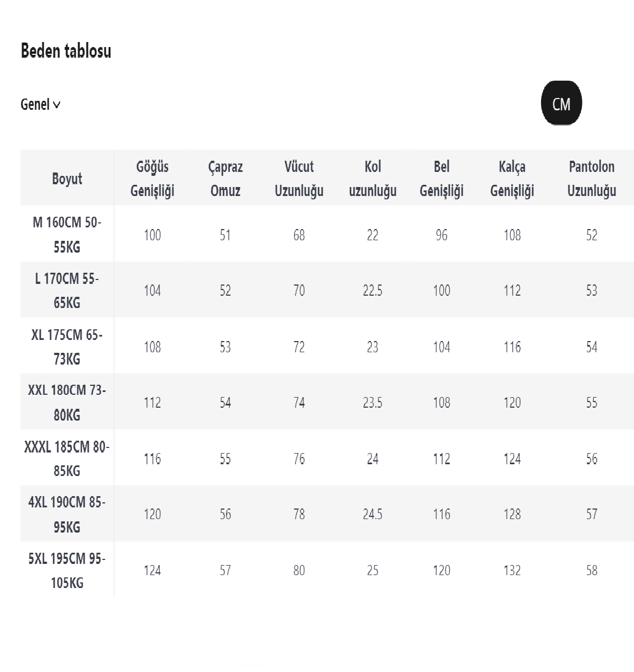Viewport: 634px width, 672px height.
Task: Click the 22.5 sleeve length cell
Action: 372,291
